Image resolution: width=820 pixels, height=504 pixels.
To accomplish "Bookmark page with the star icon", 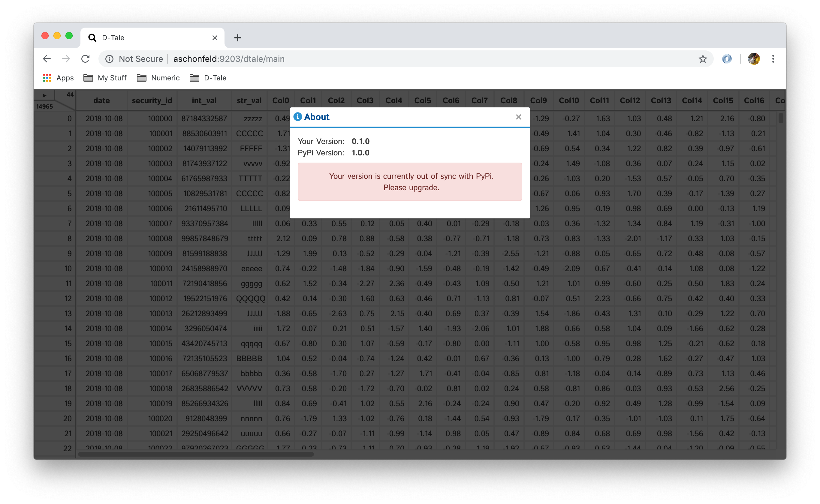I will click(x=703, y=59).
